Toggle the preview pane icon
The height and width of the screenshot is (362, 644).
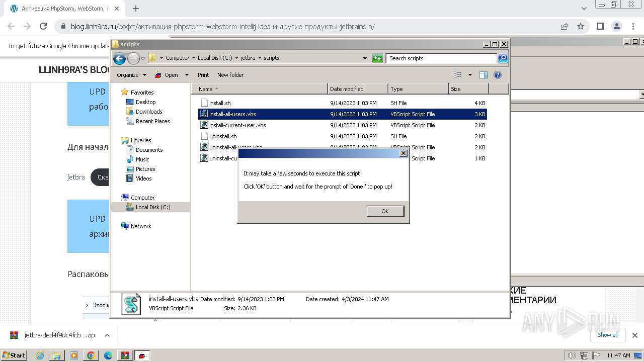pyautogui.click(x=483, y=75)
